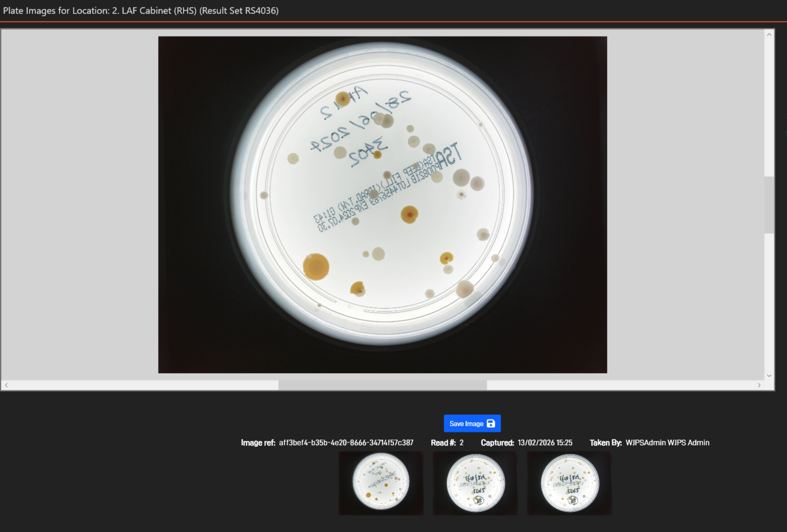This screenshot has height=532, width=787.
Task: Click the horizontal scrollbar thumb
Action: pos(383,385)
